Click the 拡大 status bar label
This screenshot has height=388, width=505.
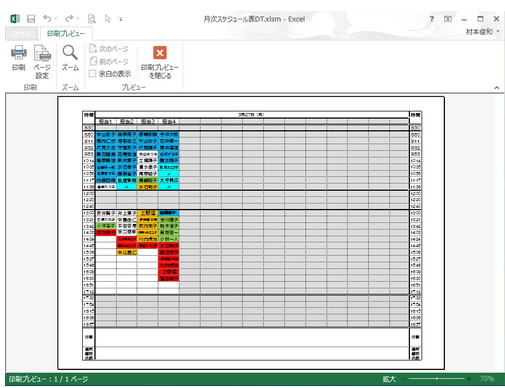389,379
